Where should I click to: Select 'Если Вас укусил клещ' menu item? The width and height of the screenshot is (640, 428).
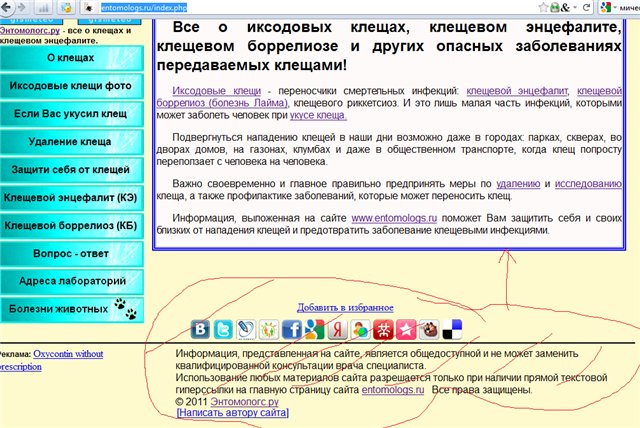[71, 113]
